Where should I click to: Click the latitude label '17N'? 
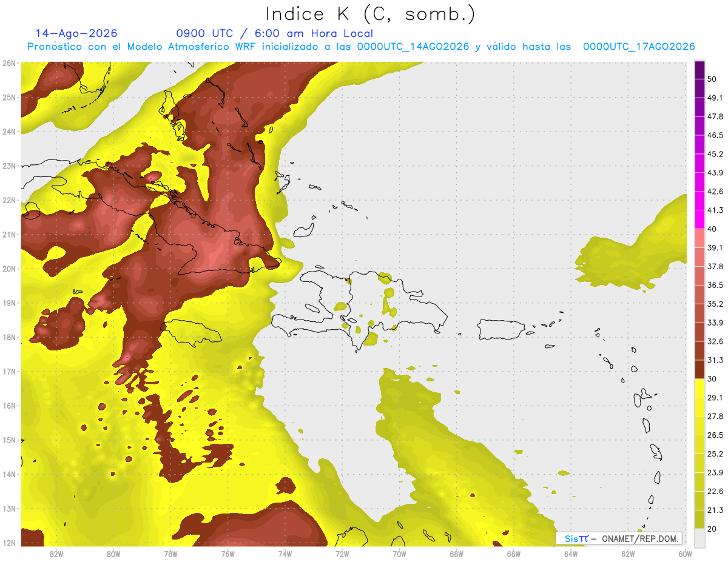pyautogui.click(x=9, y=372)
